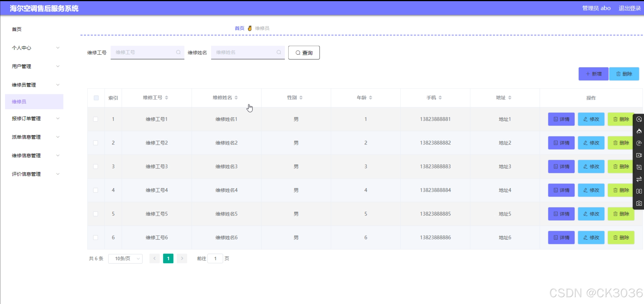Open the 10条/页 page size dropdown
The height and width of the screenshot is (304, 644).
[126, 259]
